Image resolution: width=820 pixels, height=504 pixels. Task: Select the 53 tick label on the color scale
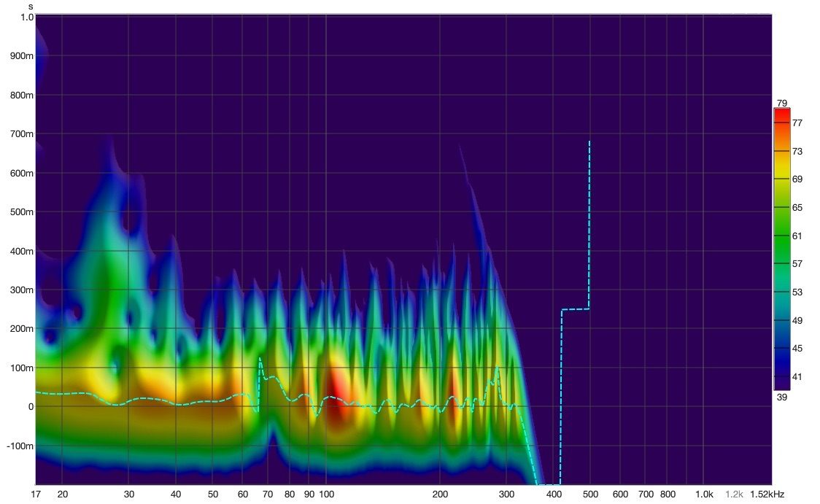797,292
